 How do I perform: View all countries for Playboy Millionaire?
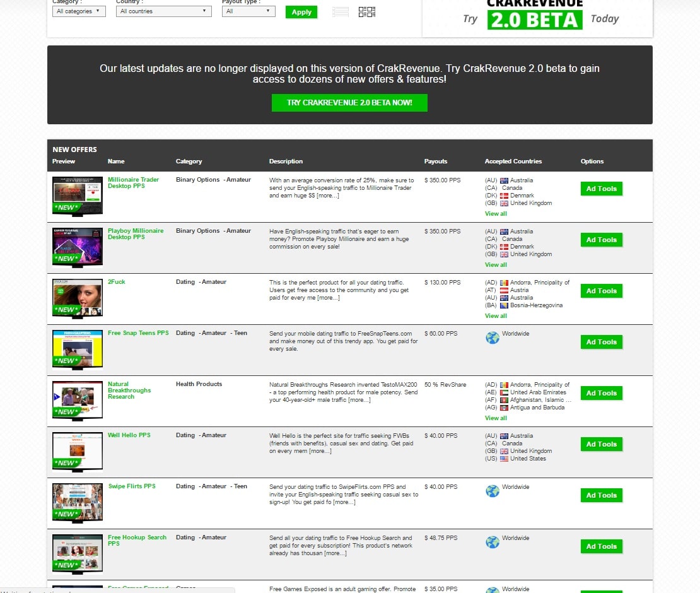click(496, 265)
